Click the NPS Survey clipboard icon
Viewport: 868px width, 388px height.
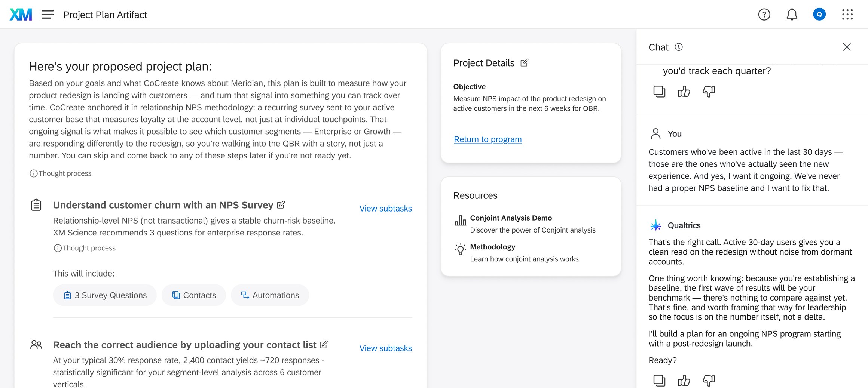tap(36, 205)
